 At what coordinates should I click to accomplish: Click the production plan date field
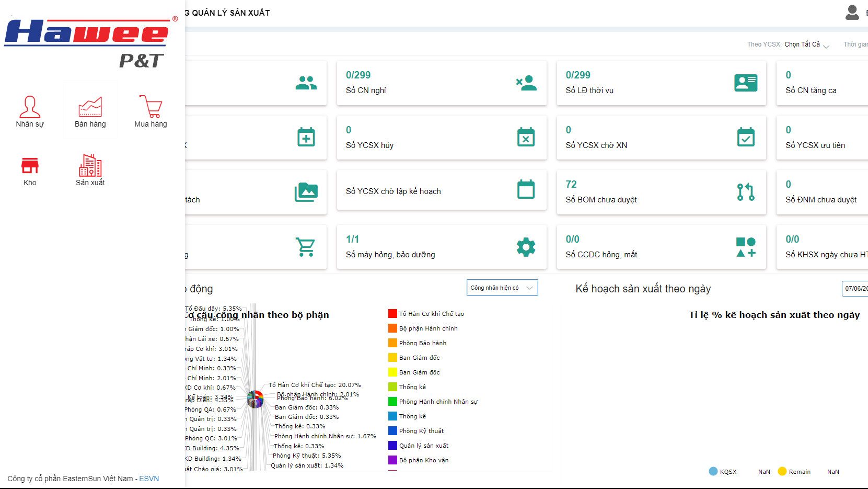(x=855, y=289)
